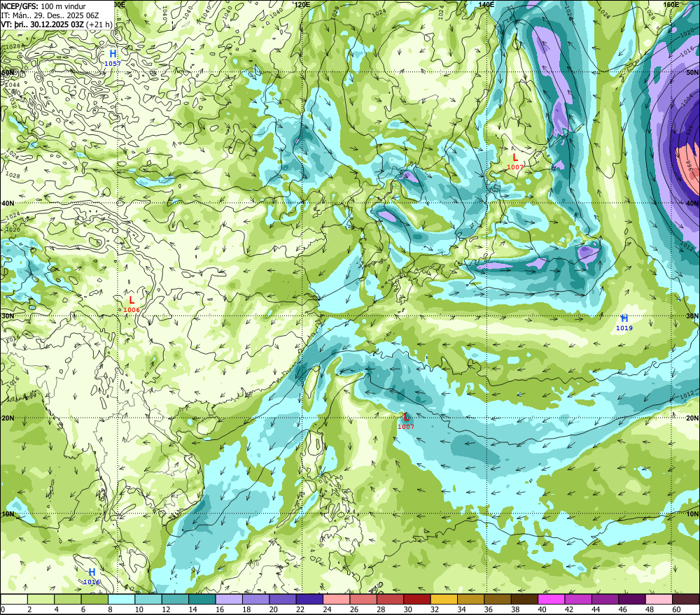Image resolution: width=700 pixels, height=615 pixels.
Task: Click the low pressure marker L 1006
Action: coord(132,304)
